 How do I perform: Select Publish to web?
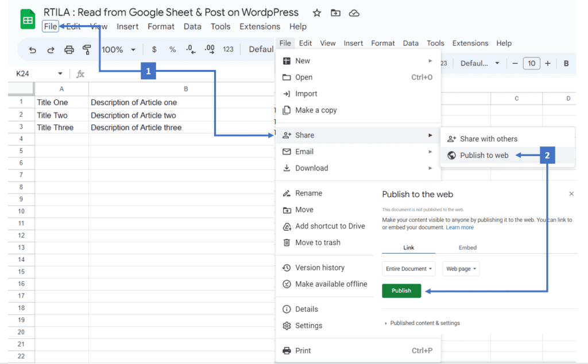[508, 156]
